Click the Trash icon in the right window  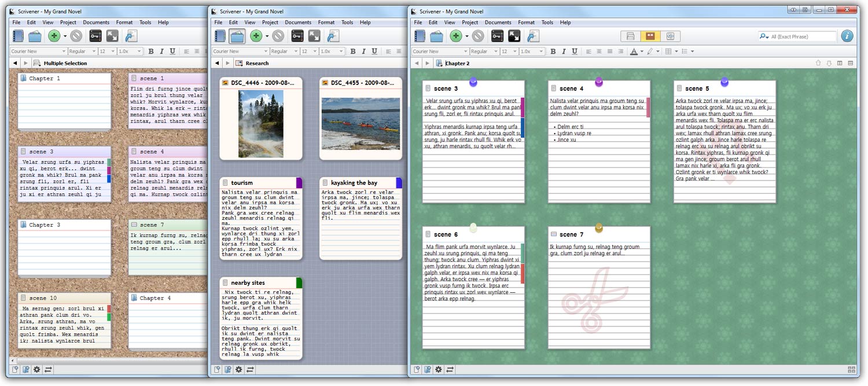[x=478, y=36]
